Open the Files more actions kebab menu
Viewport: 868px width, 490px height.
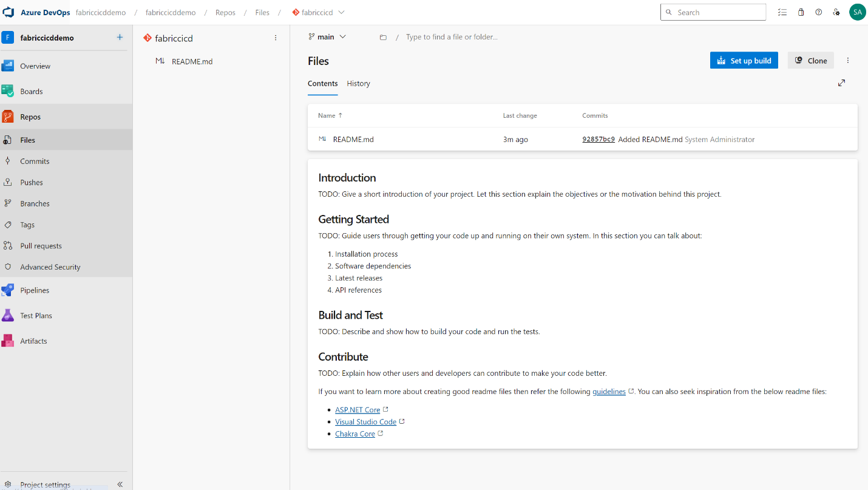pyautogui.click(x=848, y=60)
